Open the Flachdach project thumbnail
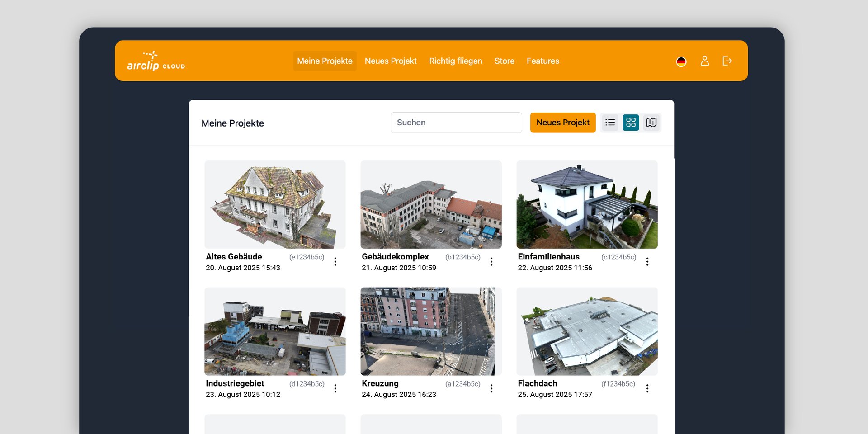 [587, 331]
